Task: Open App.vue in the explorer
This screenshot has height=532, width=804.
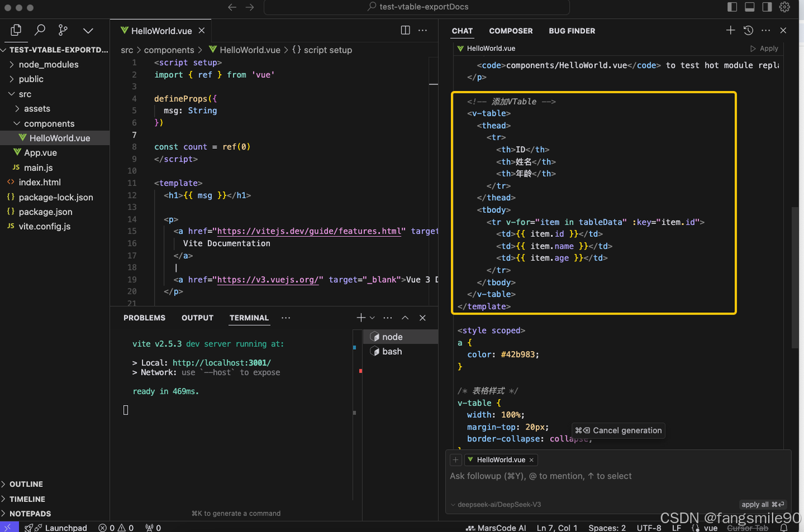Action: pos(55,153)
